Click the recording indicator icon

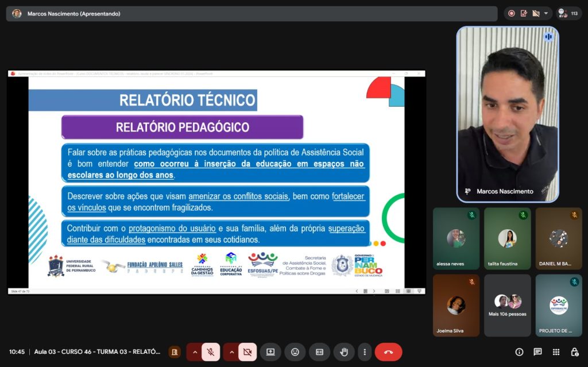point(511,13)
